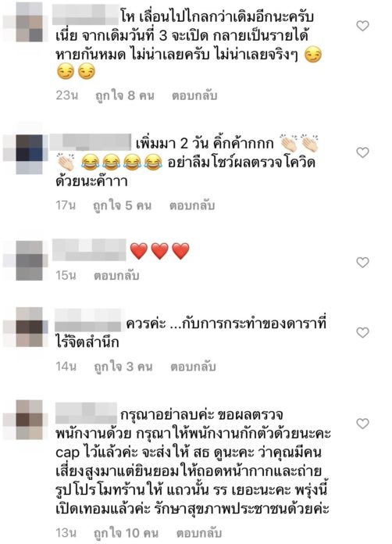Screen dimensions: 392x544
Task: Open blurred username on the hearts comment
Action: click(89, 250)
